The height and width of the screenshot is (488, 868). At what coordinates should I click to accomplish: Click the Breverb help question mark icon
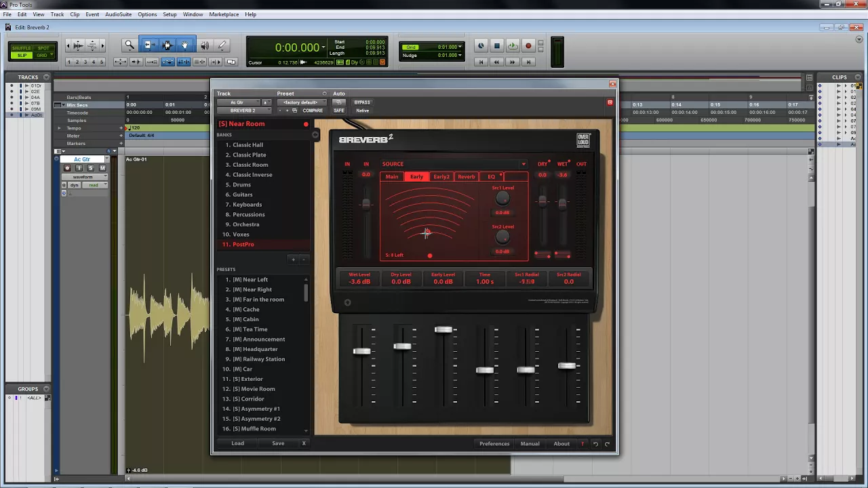[582, 444]
